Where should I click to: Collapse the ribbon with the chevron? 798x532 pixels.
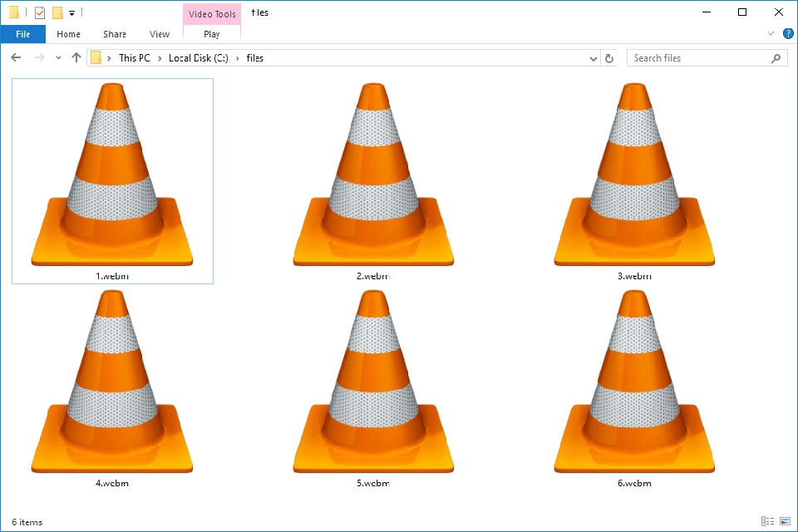click(771, 33)
